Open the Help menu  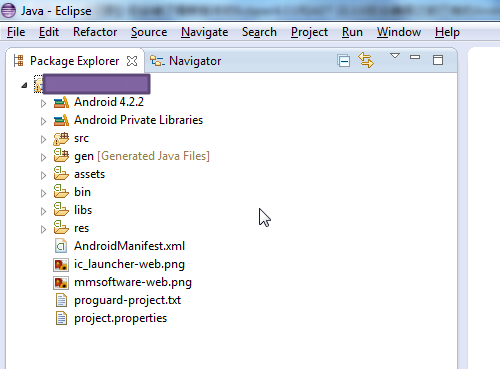click(x=447, y=32)
